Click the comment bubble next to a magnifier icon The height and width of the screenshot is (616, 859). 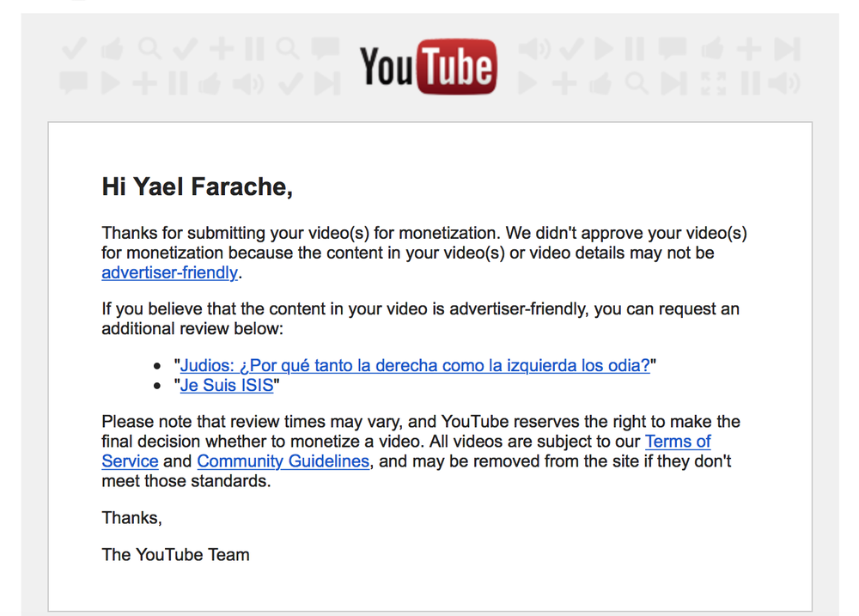click(x=325, y=48)
